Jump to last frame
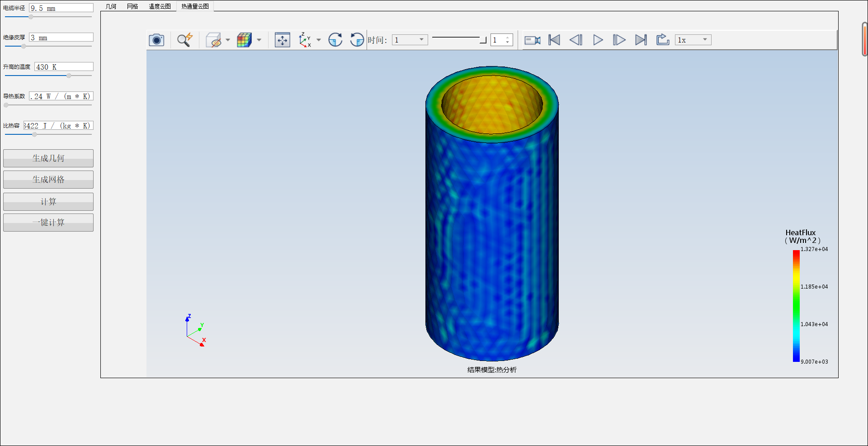 point(641,40)
